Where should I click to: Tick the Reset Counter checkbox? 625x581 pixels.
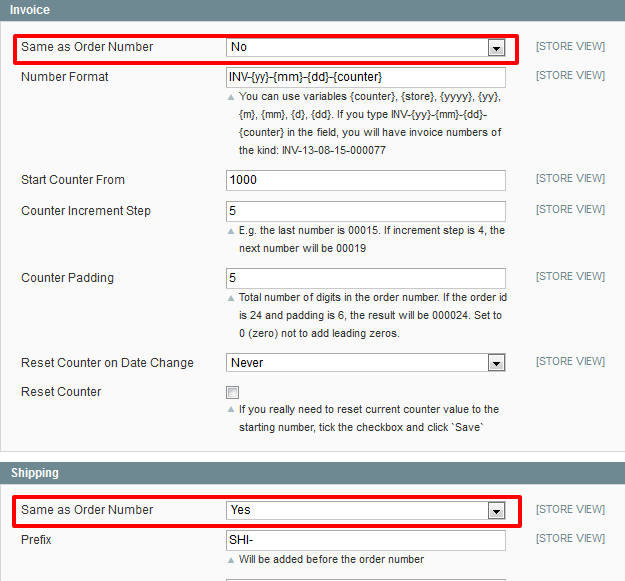233,393
